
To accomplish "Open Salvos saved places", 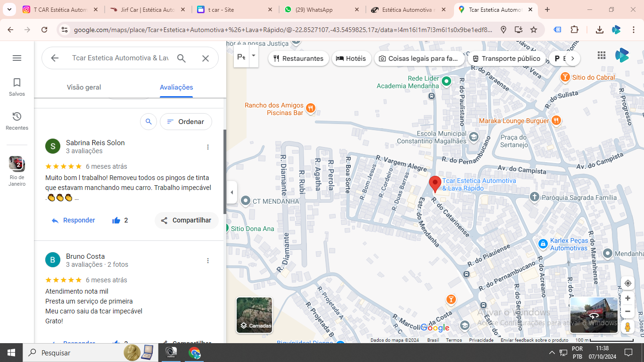I will click(17, 87).
